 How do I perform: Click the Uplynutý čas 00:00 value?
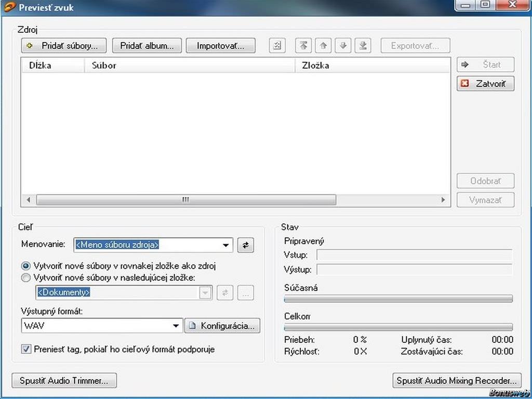coord(502,339)
